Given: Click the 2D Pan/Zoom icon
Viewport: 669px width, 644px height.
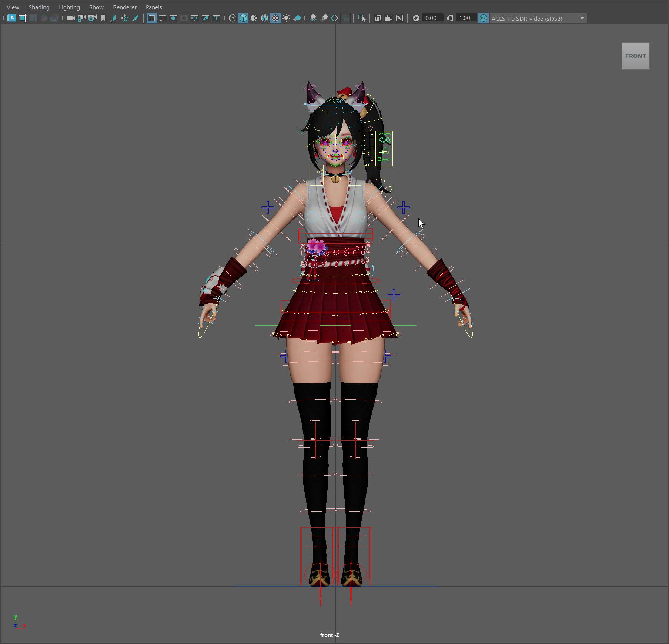Looking at the screenshot, I should coord(125,18).
